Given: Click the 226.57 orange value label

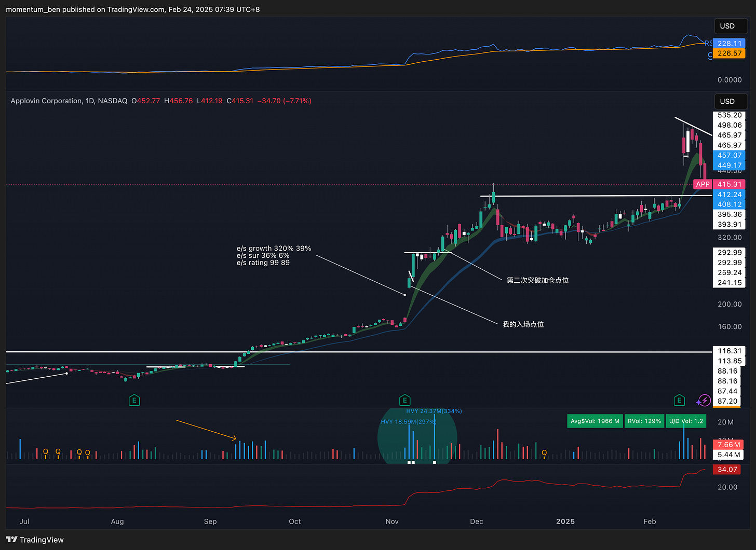Looking at the screenshot, I should click(x=729, y=53).
